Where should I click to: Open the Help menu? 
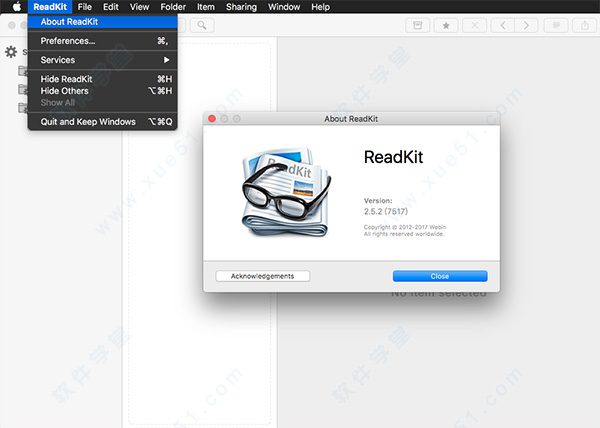(320, 7)
